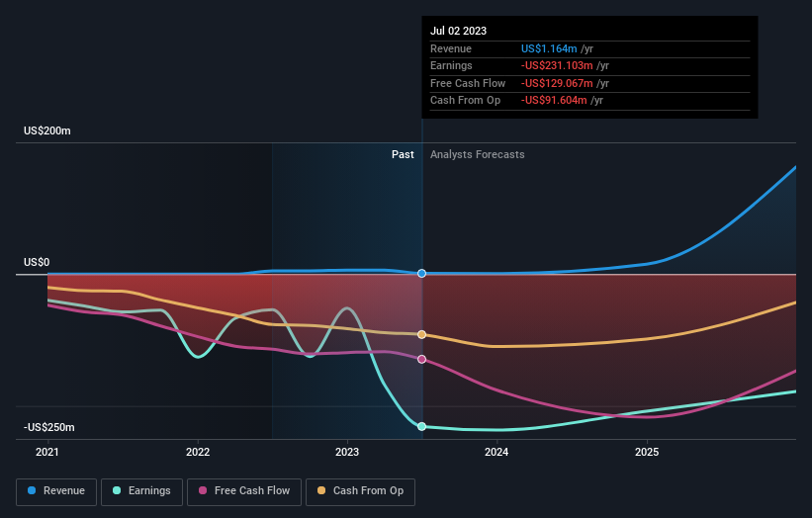812x518 pixels.
Task: Select the 2024 x-axis label
Action: (x=496, y=453)
